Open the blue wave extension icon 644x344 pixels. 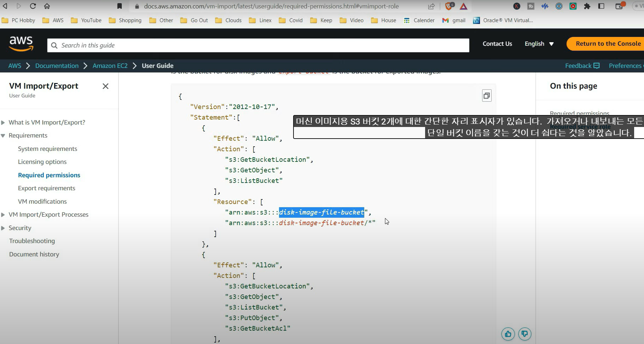[x=545, y=6]
